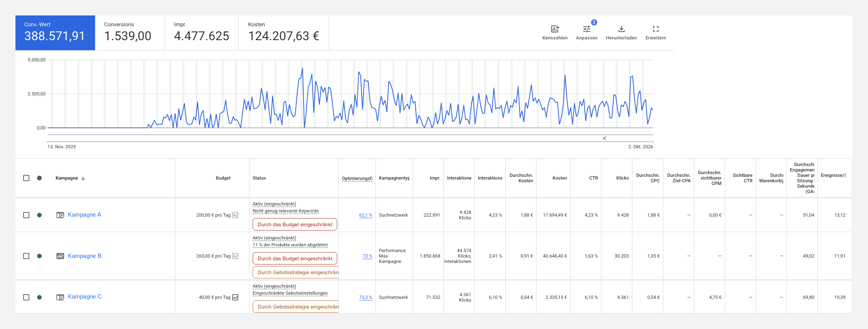Click the Kosten column header
868x329 pixels.
pyautogui.click(x=559, y=178)
